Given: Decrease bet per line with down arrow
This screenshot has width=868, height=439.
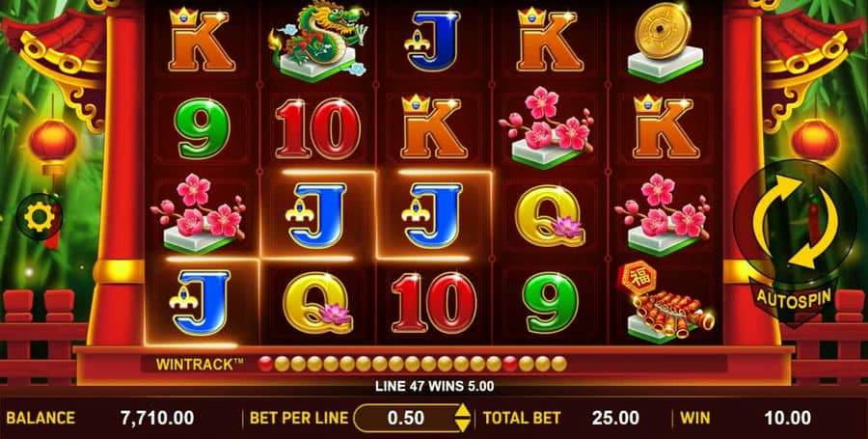Looking at the screenshot, I should [x=462, y=425].
